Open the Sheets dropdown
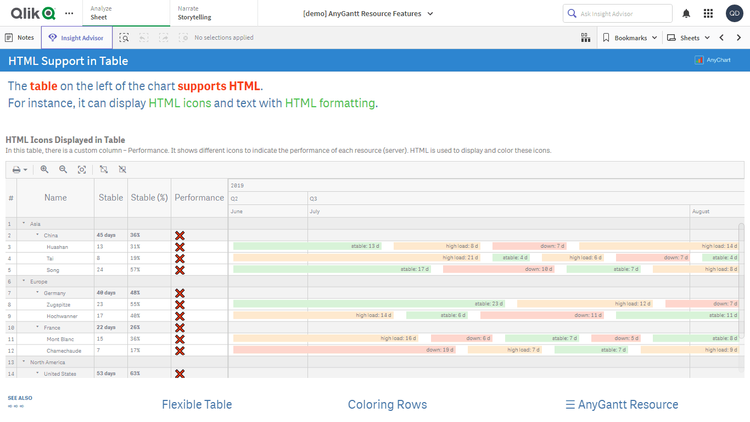Image resolution: width=750 pixels, height=422 pixels. pos(689,37)
